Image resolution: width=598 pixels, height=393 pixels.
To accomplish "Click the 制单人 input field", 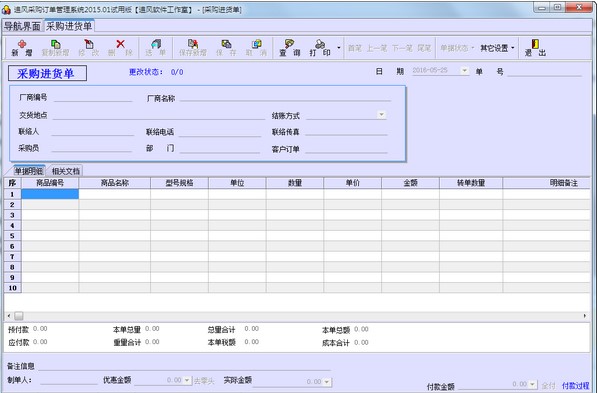I will [69, 380].
